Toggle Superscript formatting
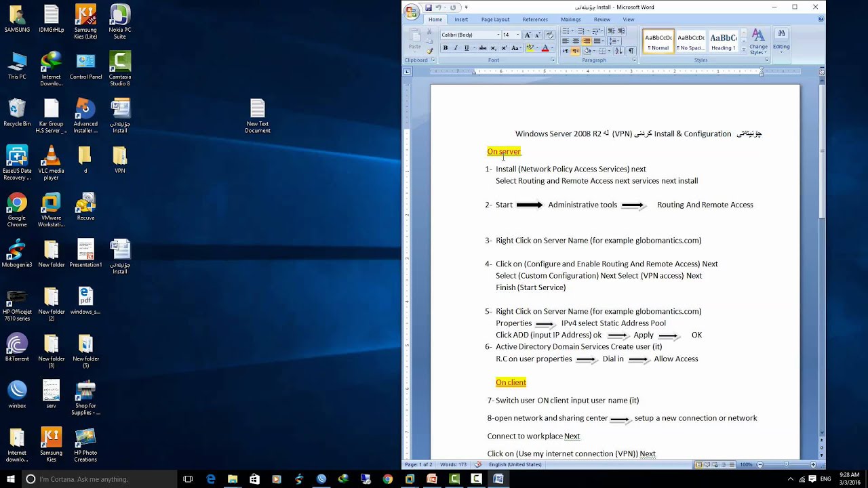Screen dimensions: 868x488 click(504, 48)
